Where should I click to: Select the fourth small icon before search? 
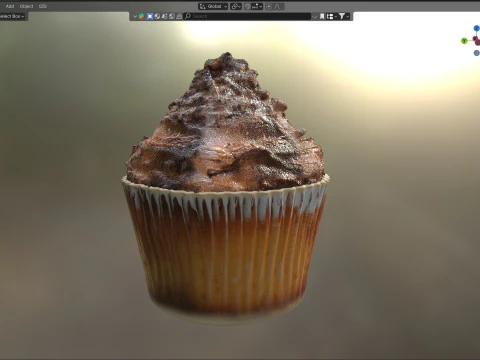(x=164, y=16)
